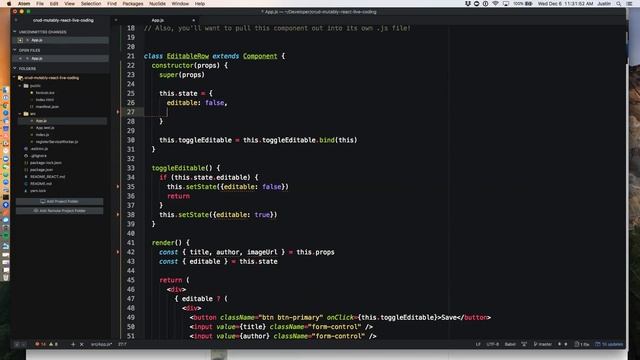
Task: Open yarn.lock in file tree
Action: coord(38,191)
